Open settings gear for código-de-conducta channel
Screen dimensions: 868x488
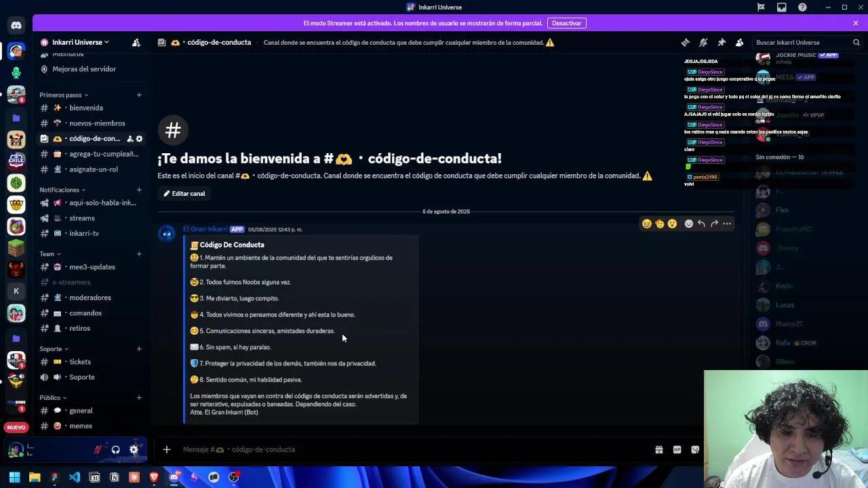click(139, 139)
